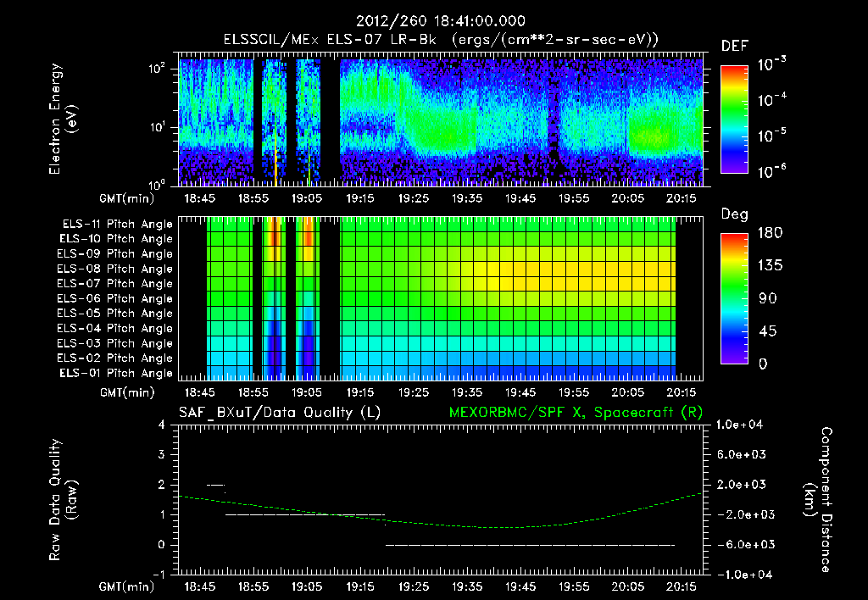Click the data quality 2 tick label
The image size is (868, 600).
[x=162, y=485]
